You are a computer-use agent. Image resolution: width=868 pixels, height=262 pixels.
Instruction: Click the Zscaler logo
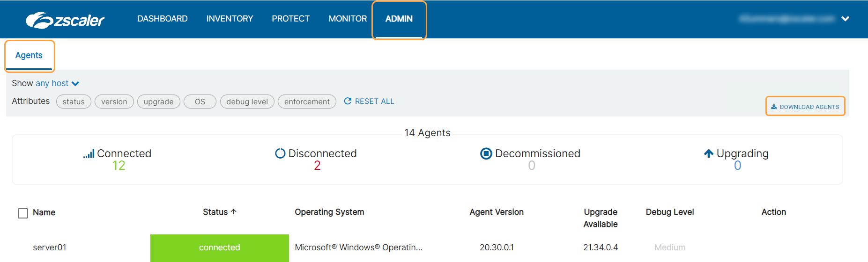point(65,20)
